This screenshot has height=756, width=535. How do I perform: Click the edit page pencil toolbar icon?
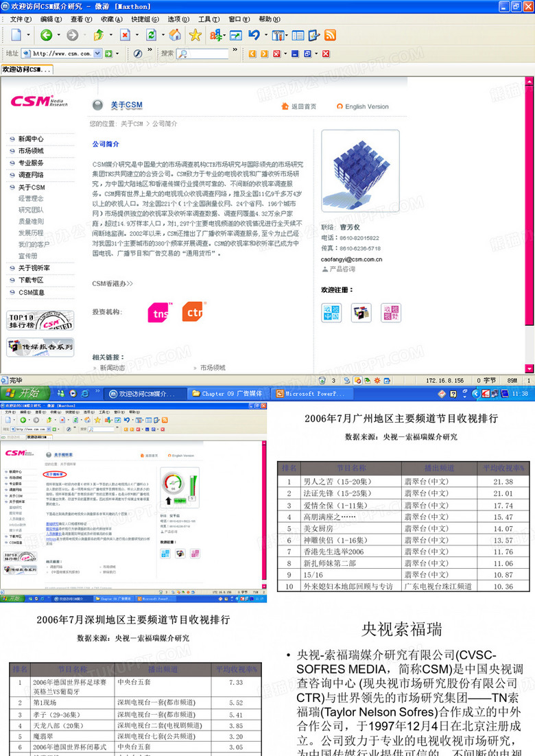tap(313, 35)
